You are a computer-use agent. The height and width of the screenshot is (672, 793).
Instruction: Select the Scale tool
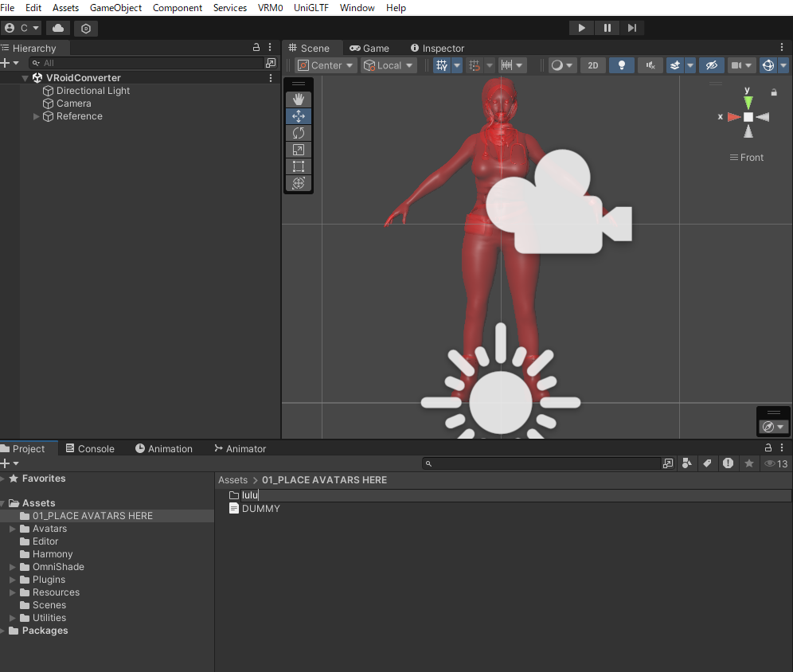point(299,150)
